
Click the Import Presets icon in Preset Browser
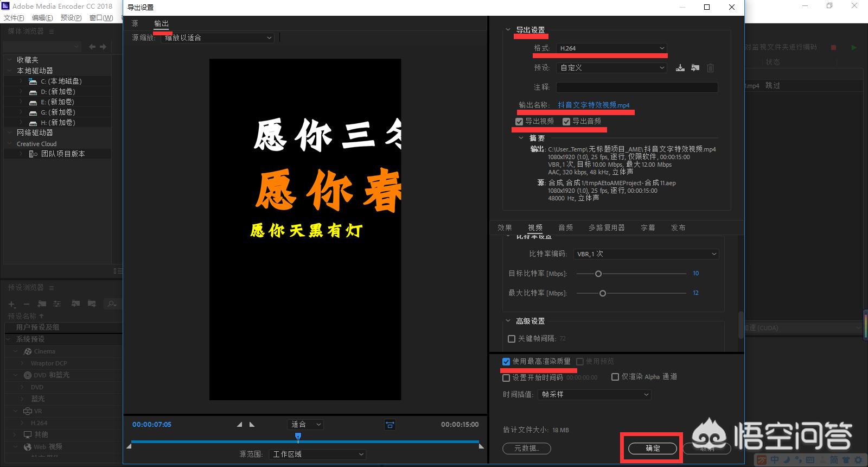pyautogui.click(x=76, y=304)
